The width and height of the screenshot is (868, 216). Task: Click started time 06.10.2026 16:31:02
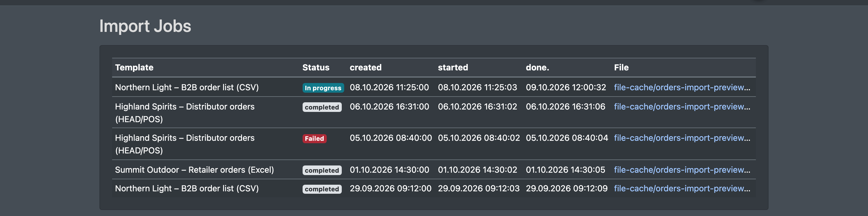click(477, 107)
